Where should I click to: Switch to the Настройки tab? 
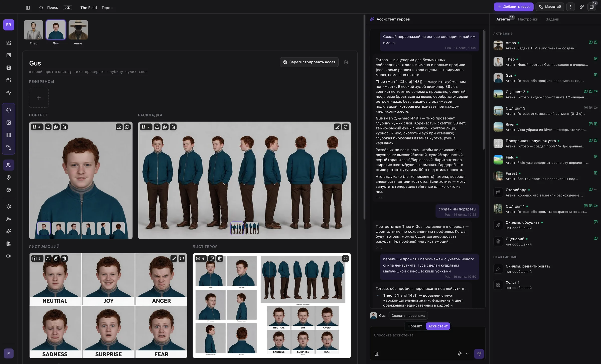528,19
